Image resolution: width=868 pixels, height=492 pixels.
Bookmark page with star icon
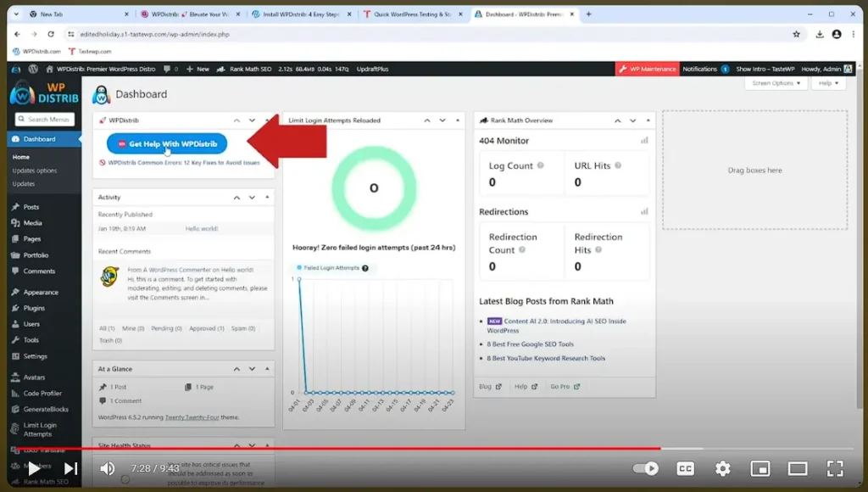pos(796,34)
